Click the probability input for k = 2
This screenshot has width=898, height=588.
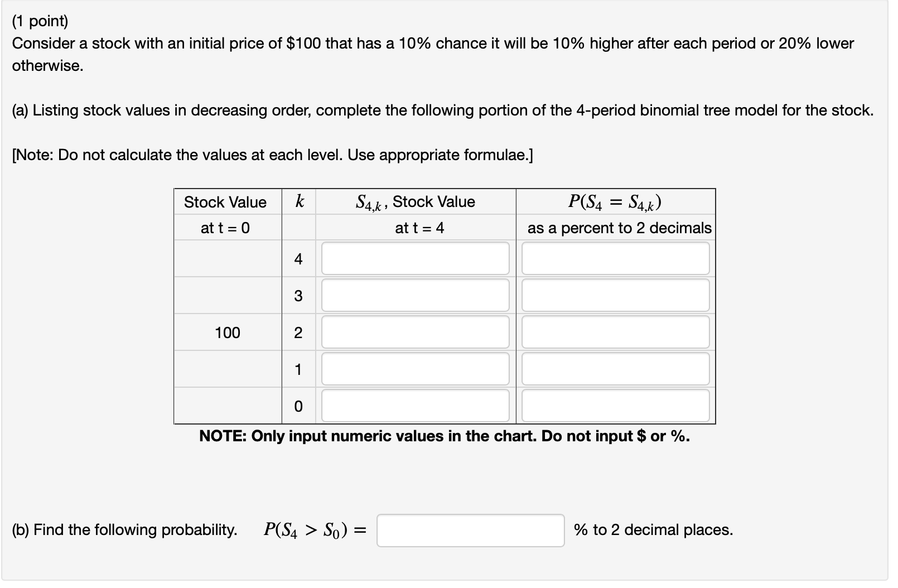coord(614,332)
